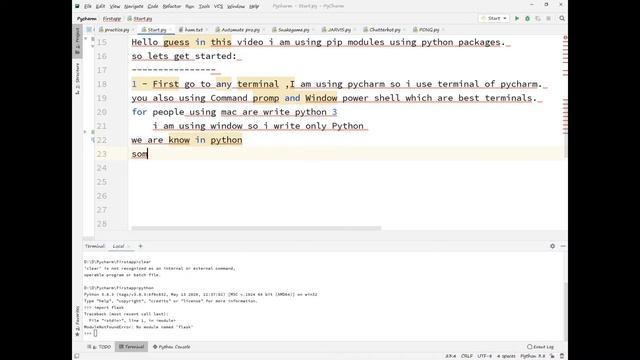Click the word 'terminal' on line 18

click(258, 84)
